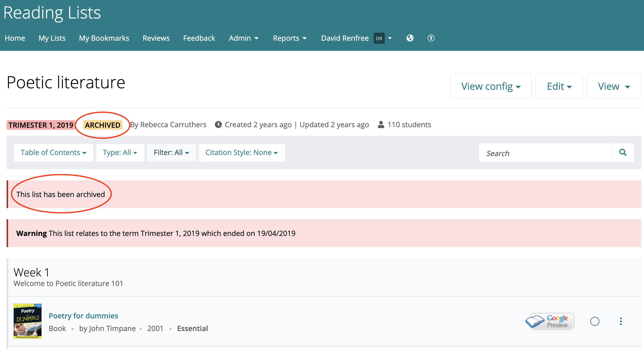This screenshot has height=349, width=644.
Task: Open the accessibility options icon
Action: pyautogui.click(x=431, y=38)
